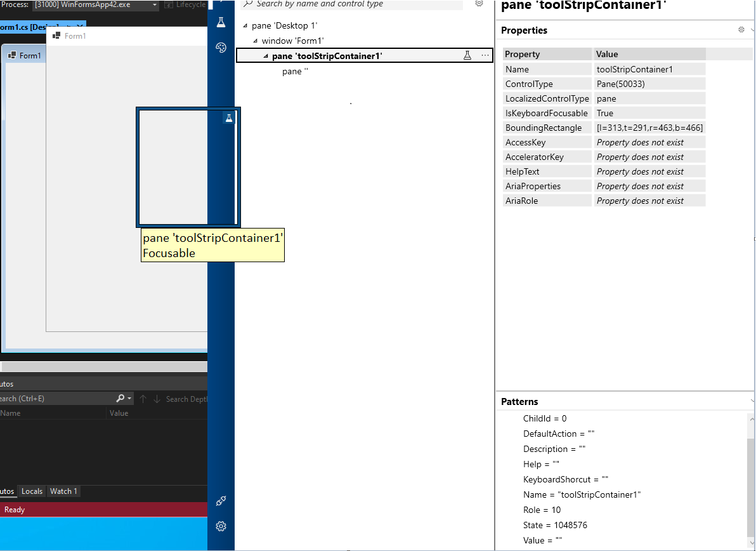Click the 'DefaultAction' pattern entry
This screenshot has width=756, height=551.
click(x=559, y=434)
